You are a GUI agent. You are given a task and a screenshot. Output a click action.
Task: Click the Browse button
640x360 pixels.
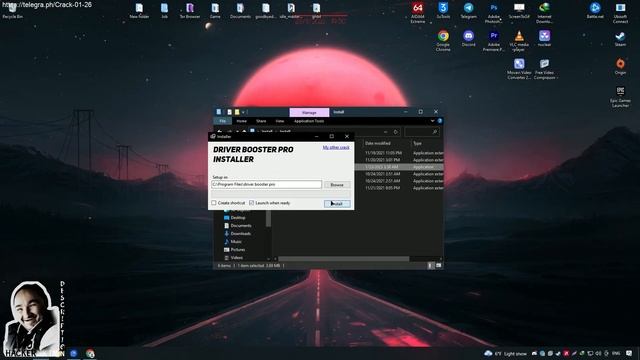click(x=337, y=185)
